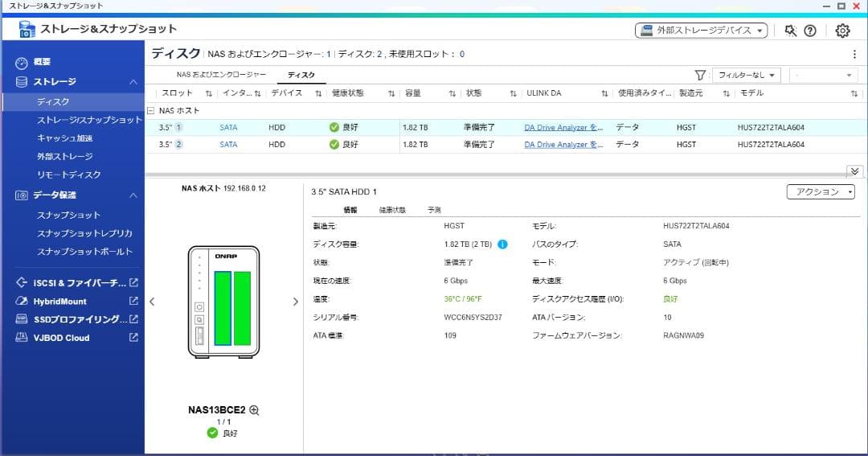Click firmware version RAGNWA09
868x456 pixels.
point(684,335)
